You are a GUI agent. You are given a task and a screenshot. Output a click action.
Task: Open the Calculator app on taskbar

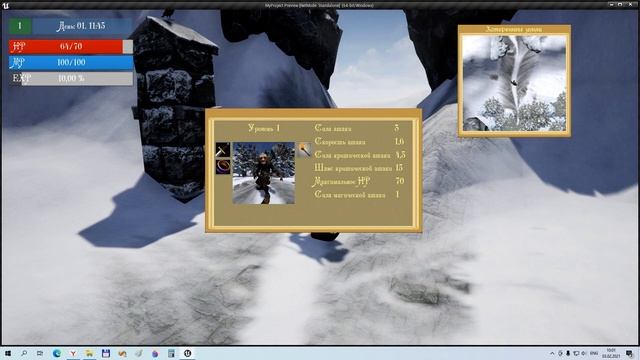[x=171, y=353]
